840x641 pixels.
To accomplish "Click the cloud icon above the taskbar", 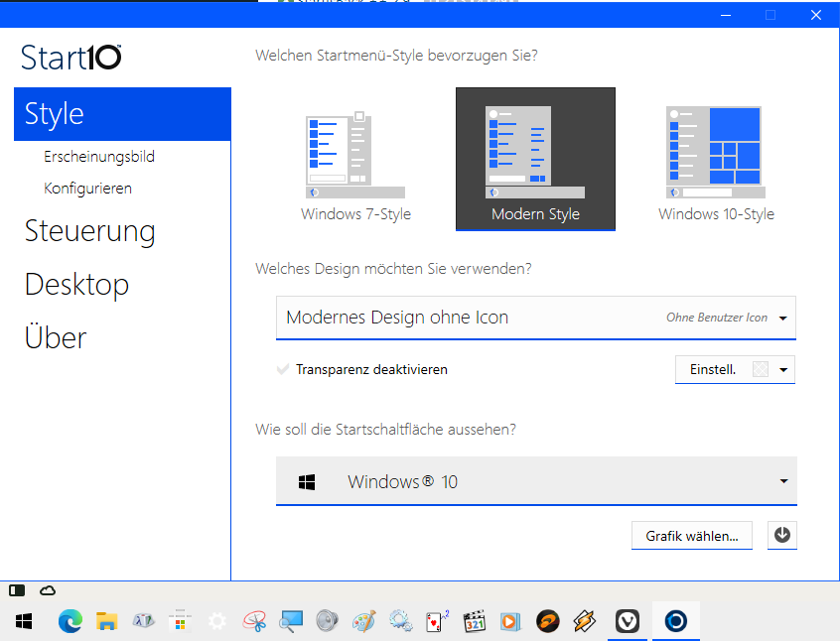I will click(x=48, y=590).
